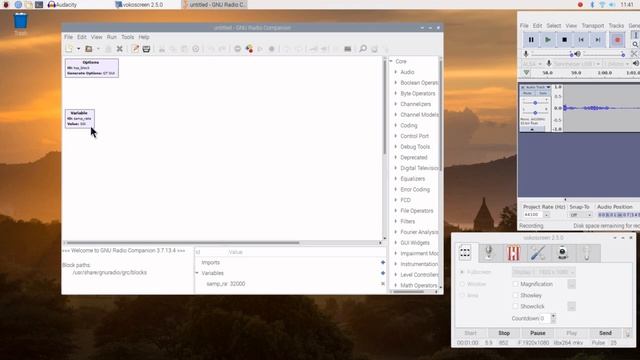Click the pencil edit toolbar icon in GNU Radio
Screen dimensions: 640x360
135,49
